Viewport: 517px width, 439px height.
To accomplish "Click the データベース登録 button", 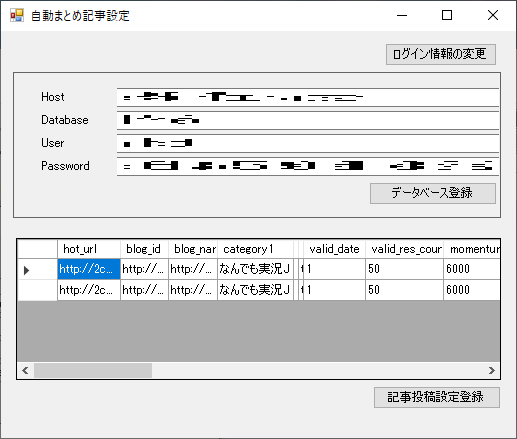I will tap(433, 193).
